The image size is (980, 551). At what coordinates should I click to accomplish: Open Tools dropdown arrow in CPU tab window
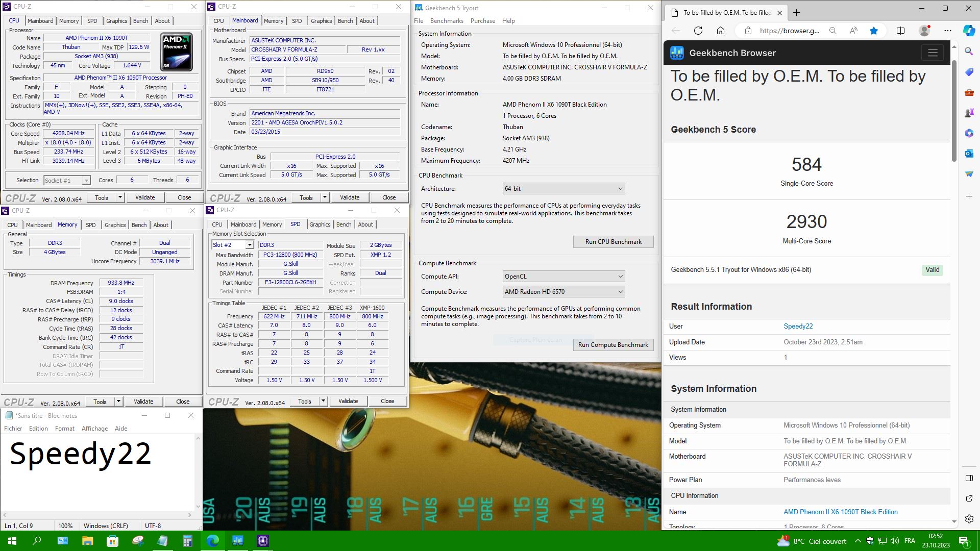pyautogui.click(x=120, y=197)
